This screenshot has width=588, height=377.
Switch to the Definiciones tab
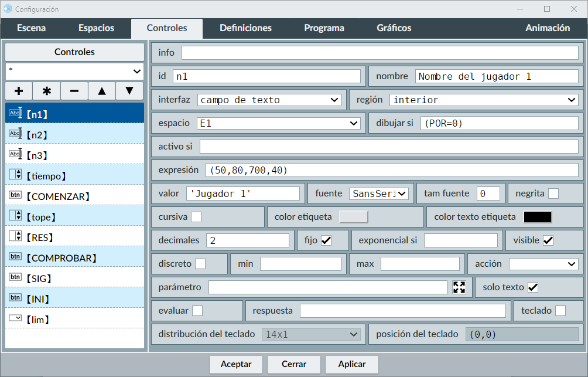coord(245,28)
